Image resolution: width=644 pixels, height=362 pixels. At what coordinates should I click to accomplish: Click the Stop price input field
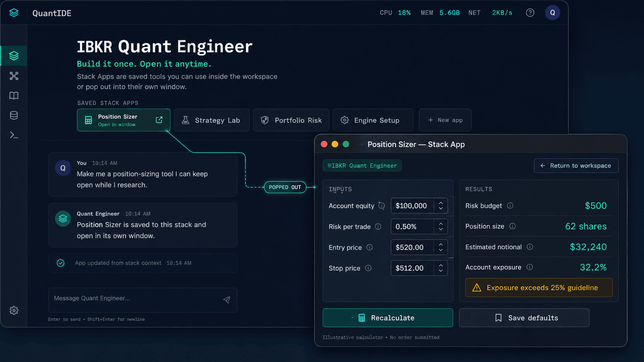(419, 268)
